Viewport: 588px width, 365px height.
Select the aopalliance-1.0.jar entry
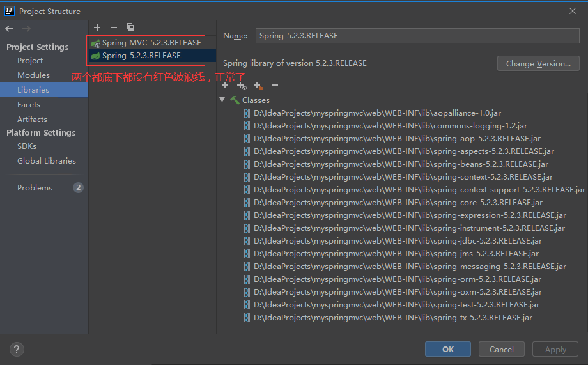click(x=377, y=113)
